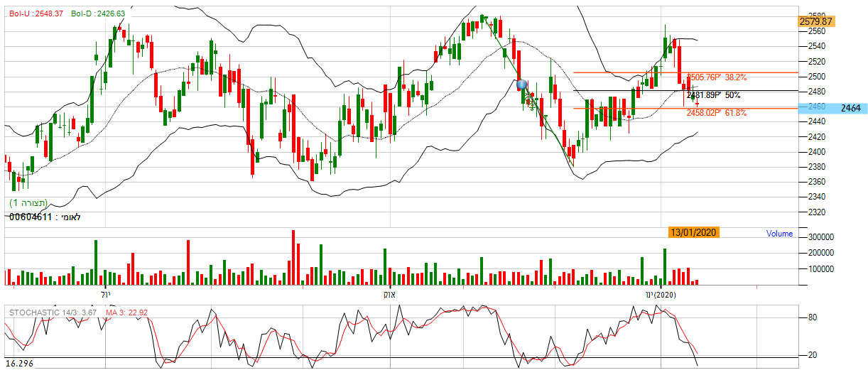This screenshot has width=868, height=375.
Task: Click the security number 00604611
Action: click(31, 217)
